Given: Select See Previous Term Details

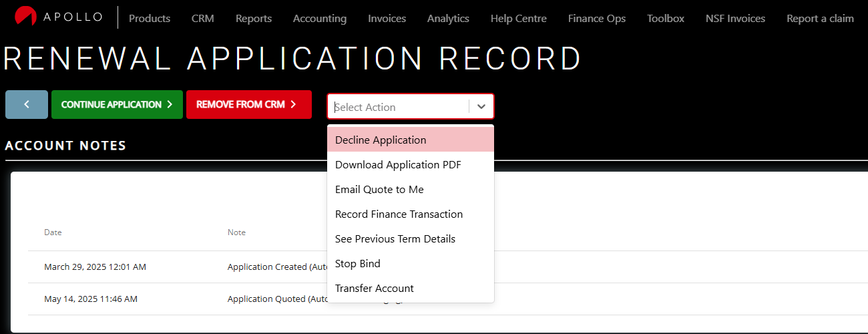Looking at the screenshot, I should coord(395,239).
